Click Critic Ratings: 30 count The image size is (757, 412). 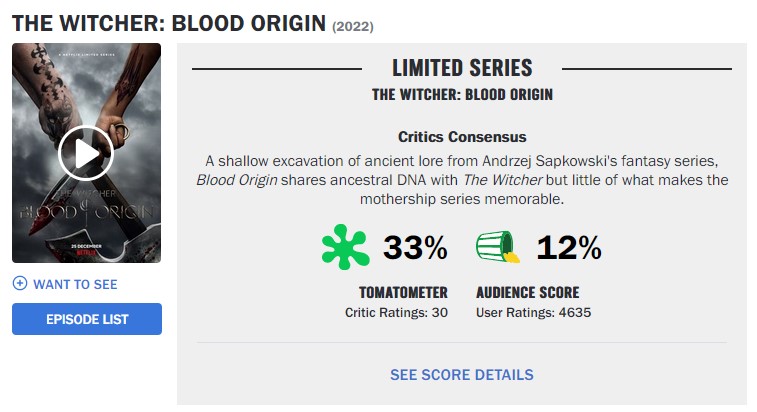click(396, 313)
